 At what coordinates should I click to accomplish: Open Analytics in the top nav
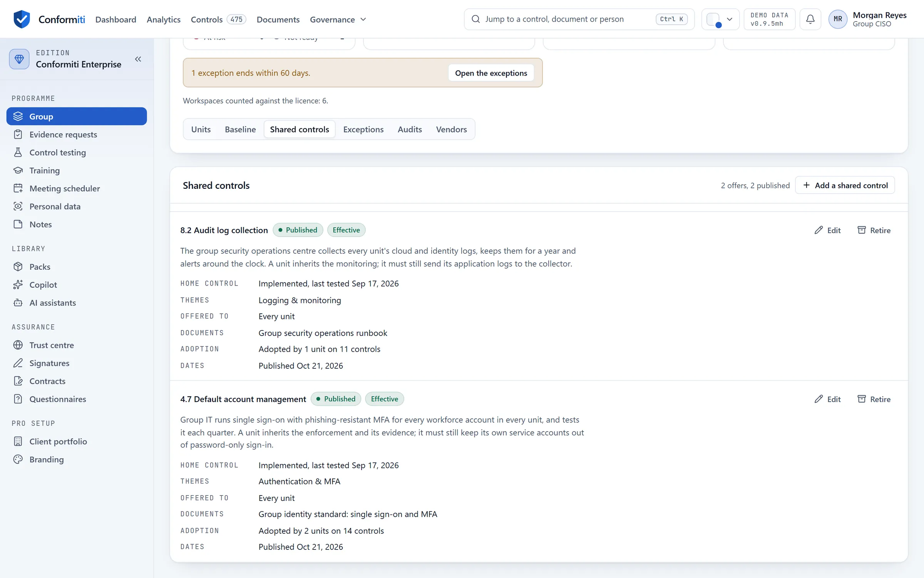point(163,19)
